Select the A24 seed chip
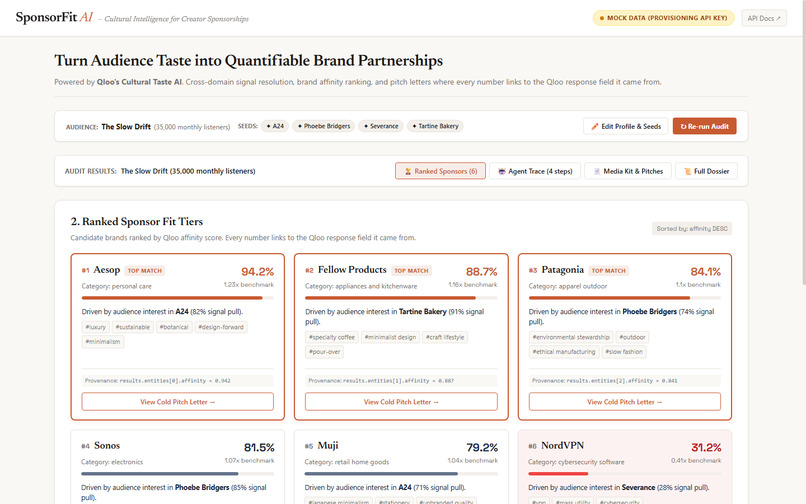Screen dimensions: 806x504 point(275,126)
